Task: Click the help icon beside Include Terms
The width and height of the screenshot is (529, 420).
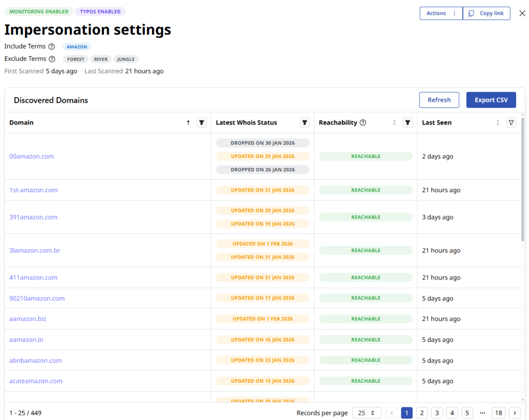Action: [x=51, y=46]
